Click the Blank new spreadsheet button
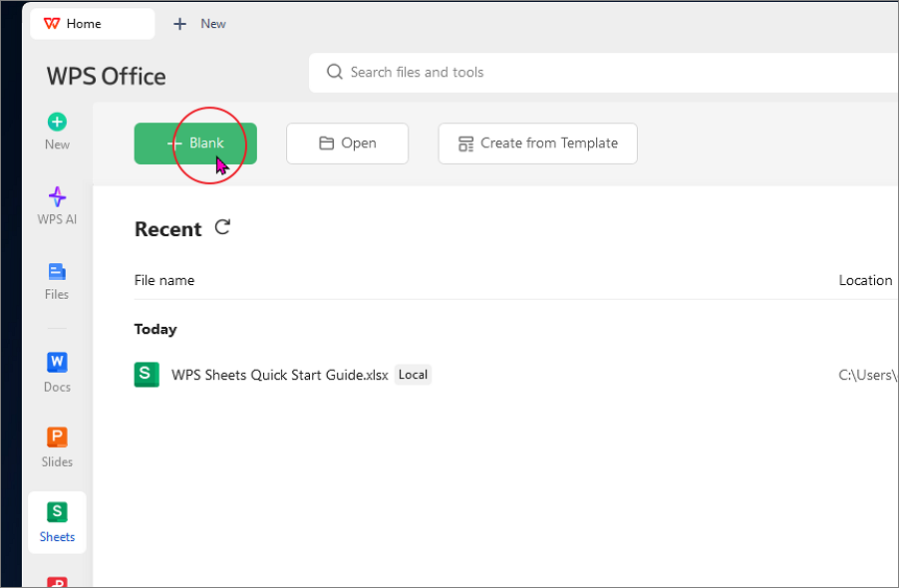This screenshot has height=588, width=899. point(195,144)
